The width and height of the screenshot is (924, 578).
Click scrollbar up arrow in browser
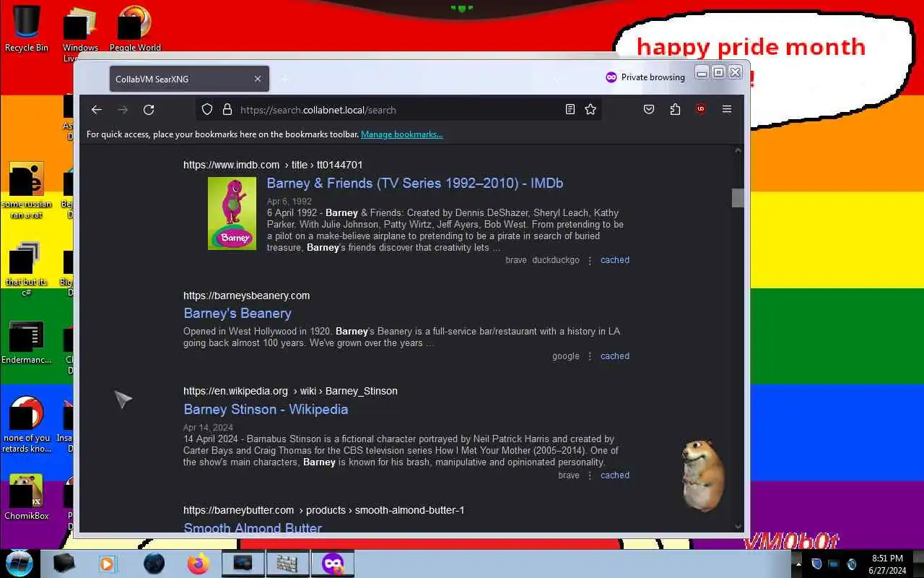tap(738, 150)
